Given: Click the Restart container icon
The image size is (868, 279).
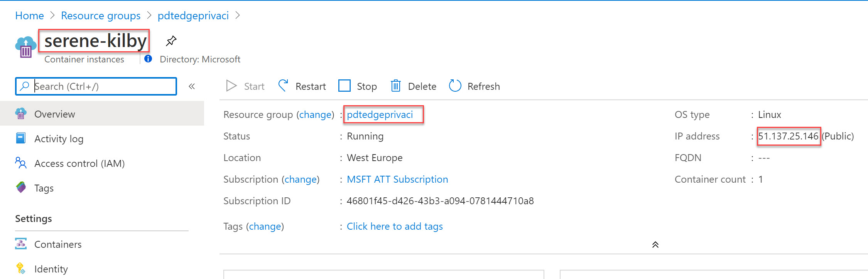Looking at the screenshot, I should coord(283,86).
